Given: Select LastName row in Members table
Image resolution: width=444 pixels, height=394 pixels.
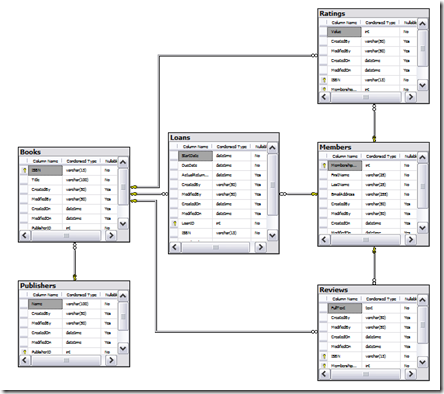Looking at the screenshot, I should click(x=368, y=185).
